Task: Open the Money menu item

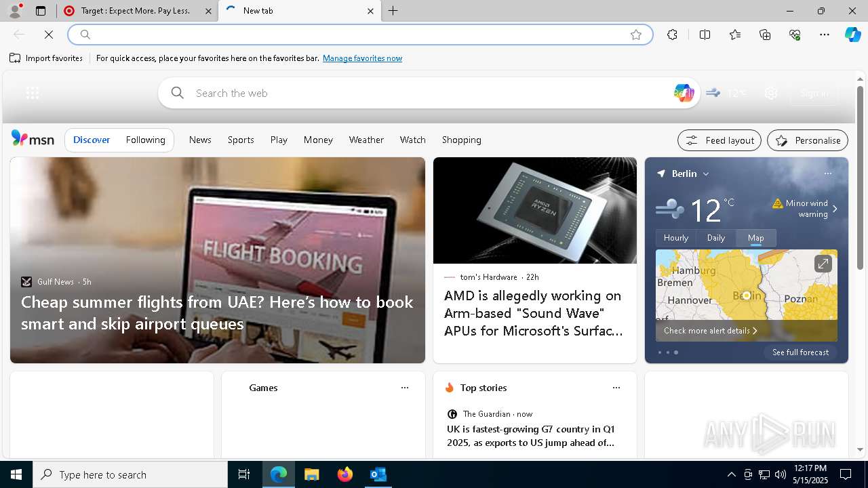Action: coord(318,140)
